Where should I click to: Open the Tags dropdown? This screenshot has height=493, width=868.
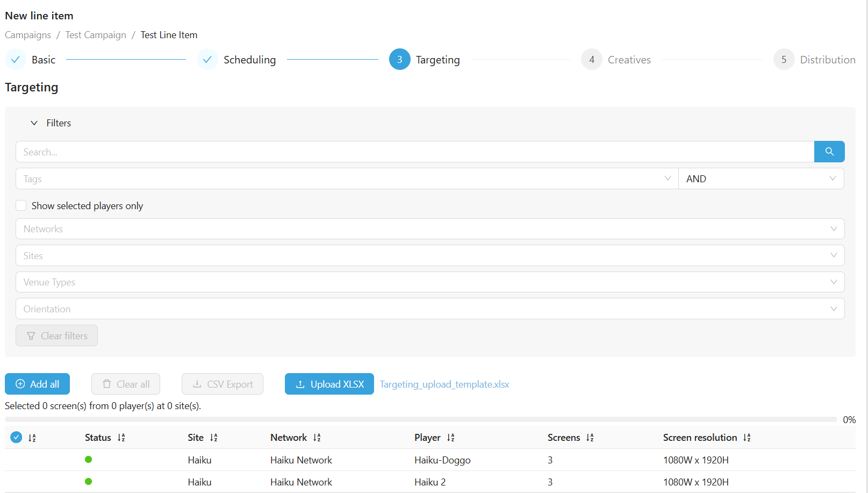347,178
